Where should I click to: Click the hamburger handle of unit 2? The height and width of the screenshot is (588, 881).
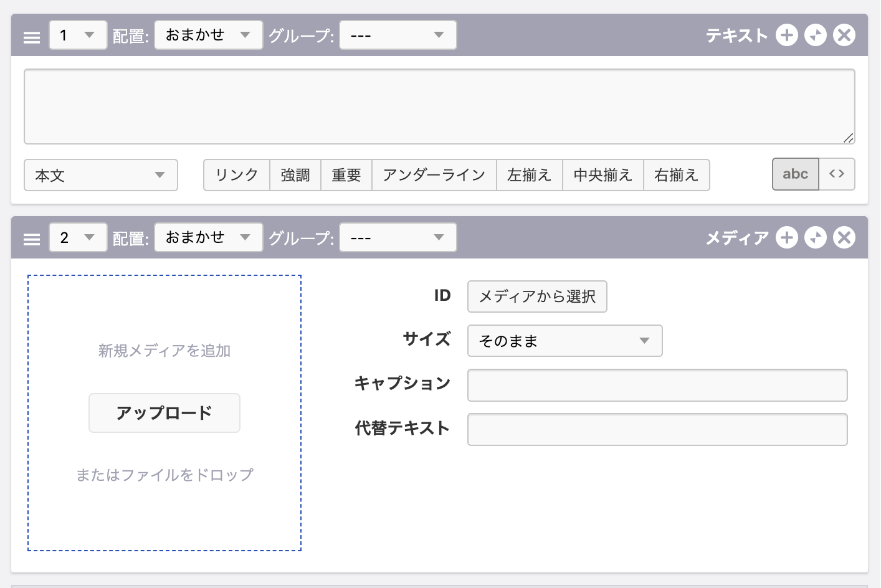pos(32,240)
